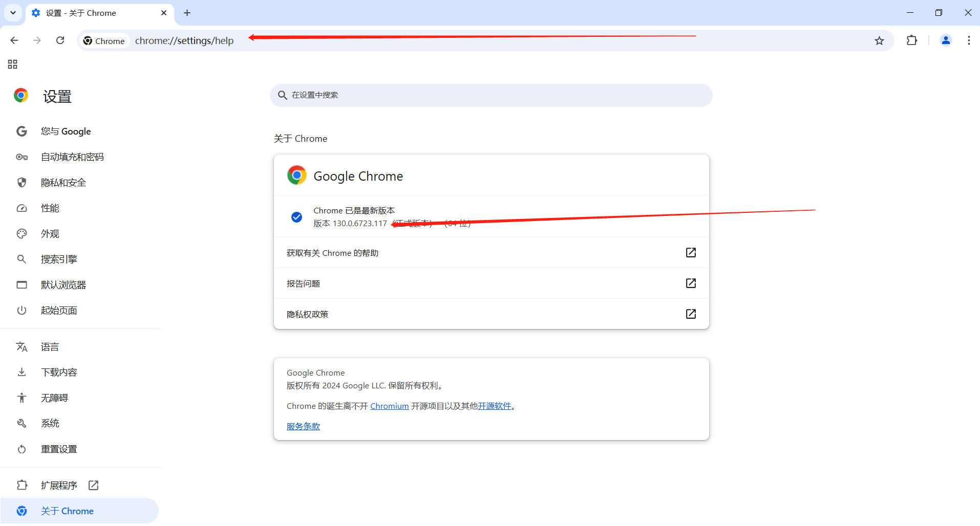The height and width of the screenshot is (526, 980).
Task: Open 默认浏览器 settings section
Action: coord(80,285)
